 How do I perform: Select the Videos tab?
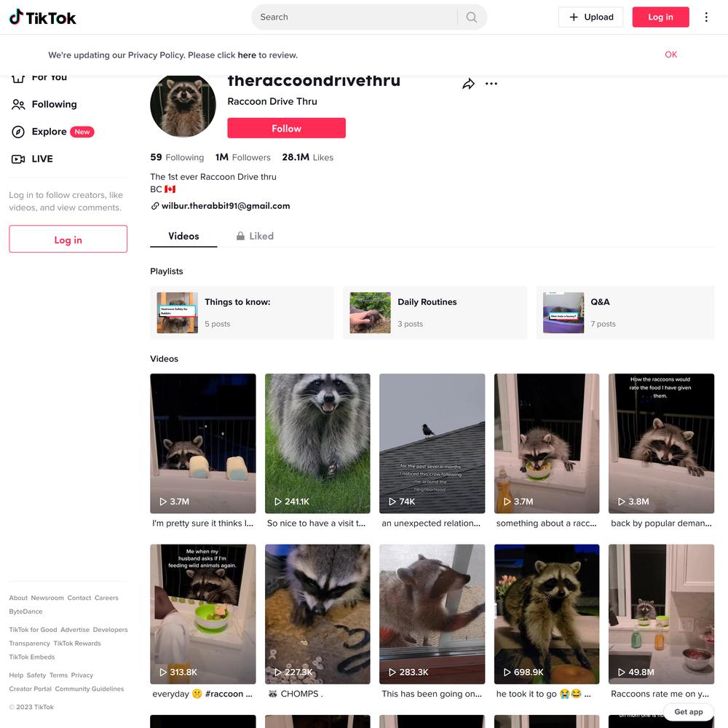point(183,236)
